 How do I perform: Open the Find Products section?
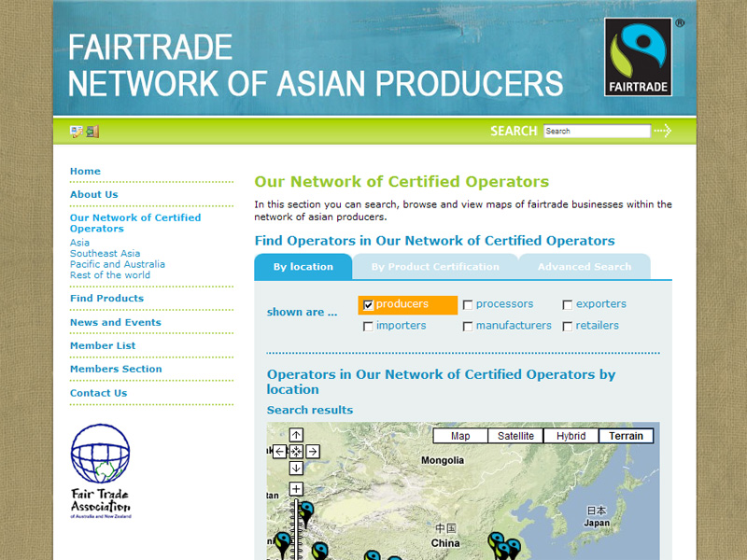point(106,298)
